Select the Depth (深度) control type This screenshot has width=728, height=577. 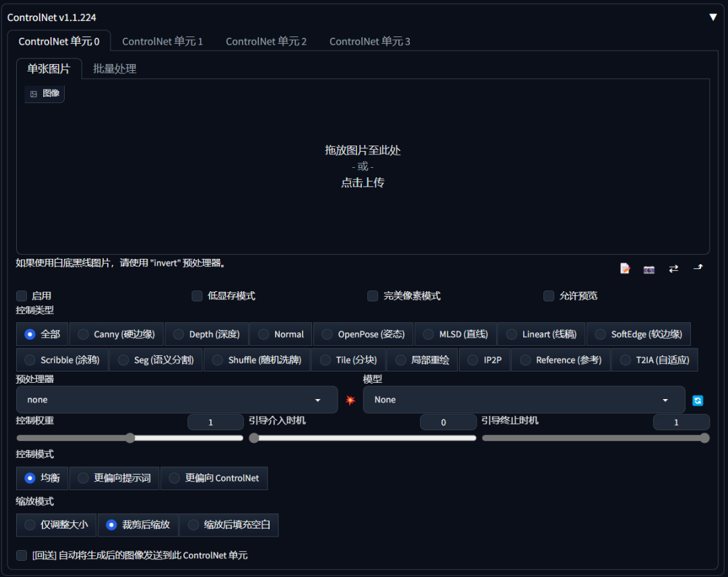point(207,334)
